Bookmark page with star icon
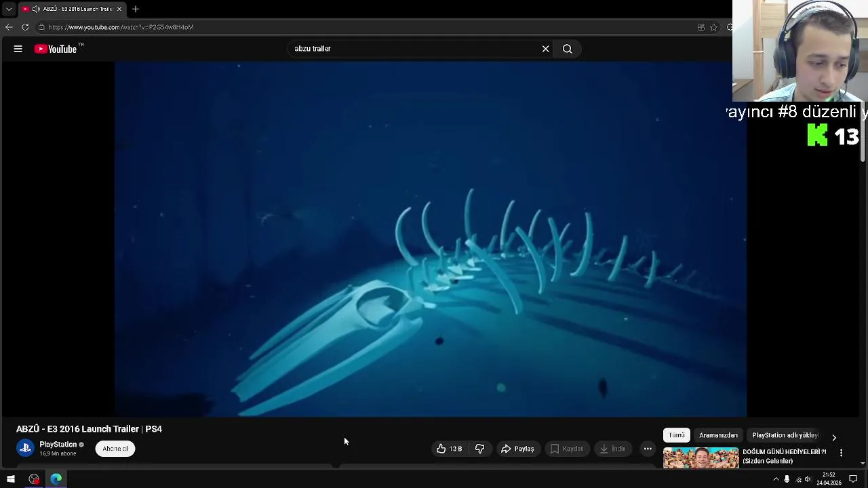The height and width of the screenshot is (488, 868). (714, 27)
